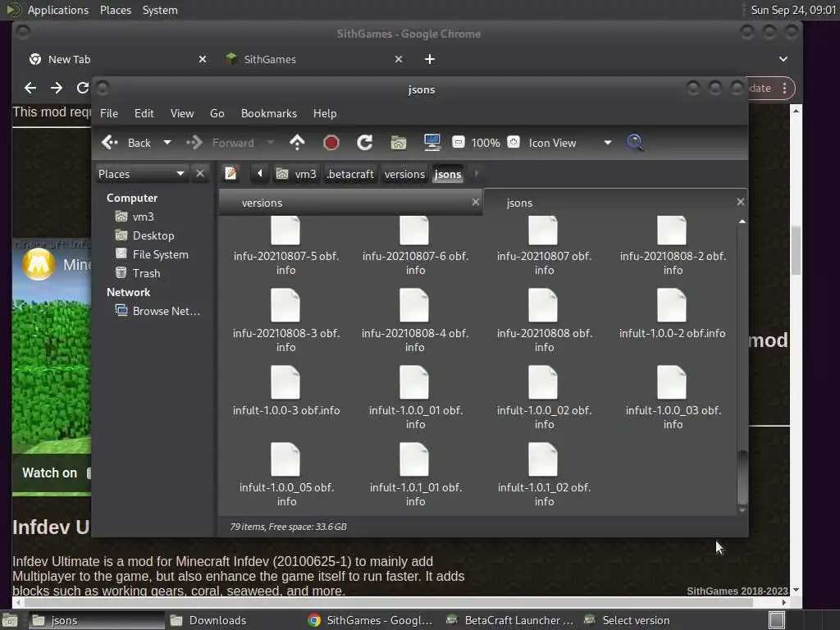Select file infu-20210807 obf.info
The height and width of the screenshot is (630, 840).
[x=544, y=246]
